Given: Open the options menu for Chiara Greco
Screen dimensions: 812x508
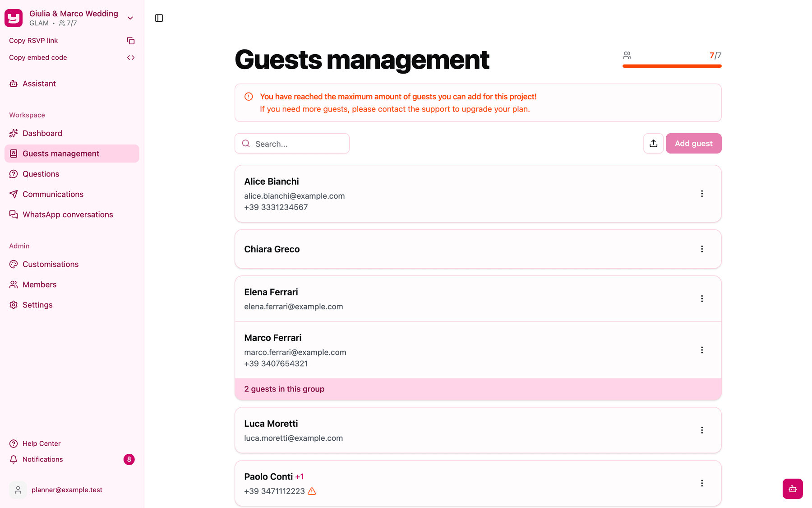Looking at the screenshot, I should 702,249.
